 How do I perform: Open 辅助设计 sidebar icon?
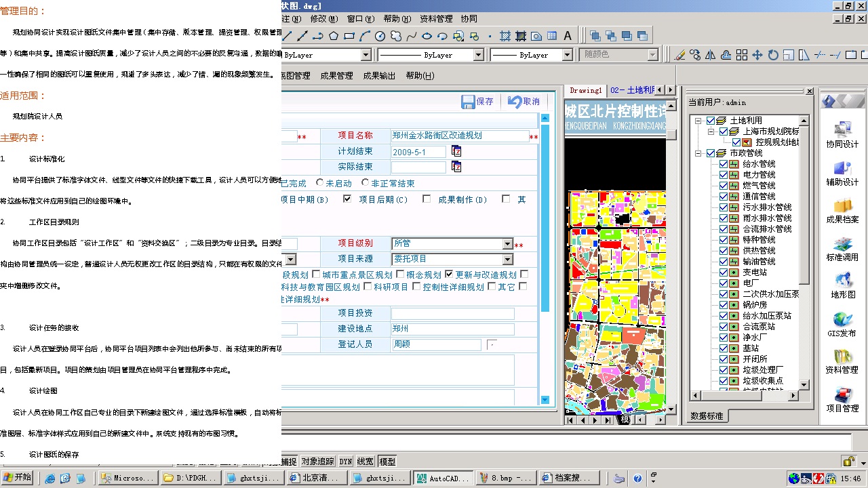pyautogui.click(x=842, y=174)
